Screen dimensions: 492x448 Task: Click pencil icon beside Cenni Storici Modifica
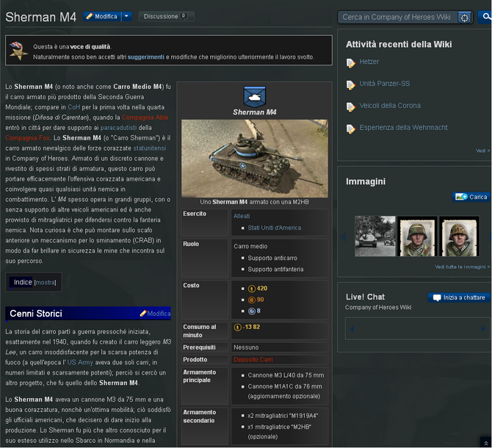pyautogui.click(x=143, y=313)
